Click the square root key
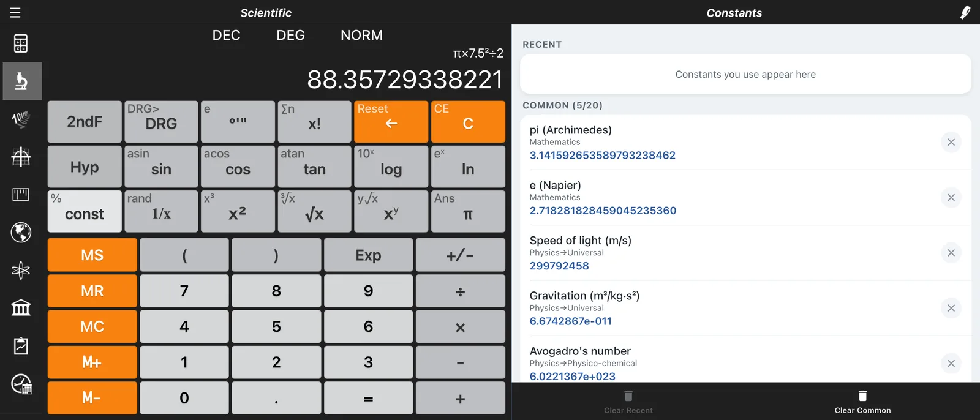 click(314, 211)
